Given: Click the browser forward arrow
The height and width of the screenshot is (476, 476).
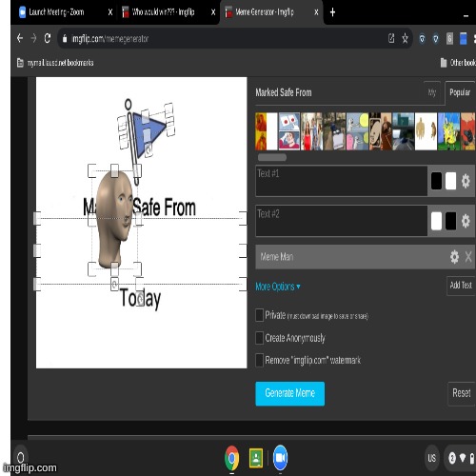Looking at the screenshot, I should pos(33,38).
